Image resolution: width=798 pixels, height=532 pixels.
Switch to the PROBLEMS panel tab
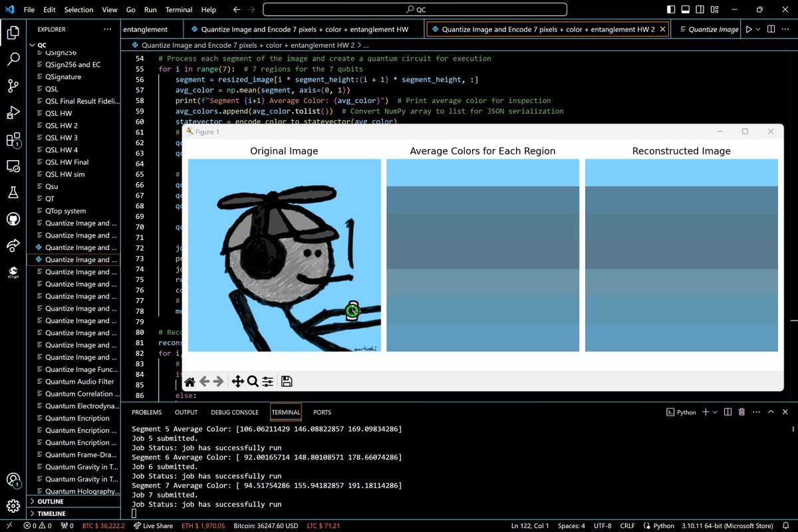pos(146,412)
